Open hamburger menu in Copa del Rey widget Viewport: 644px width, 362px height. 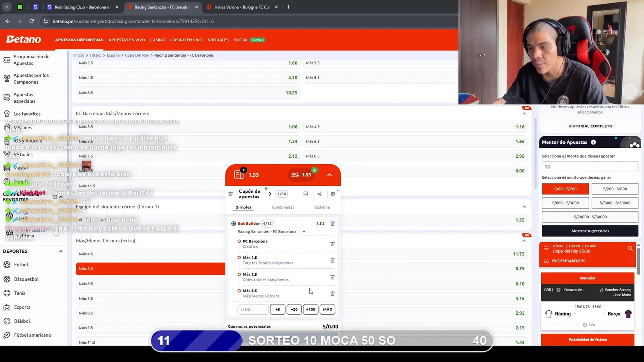546,248
